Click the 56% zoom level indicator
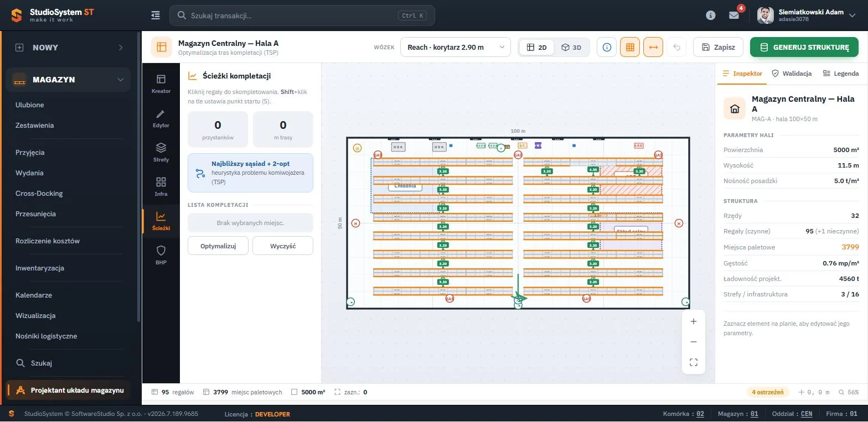The image size is (868, 422). (x=849, y=392)
